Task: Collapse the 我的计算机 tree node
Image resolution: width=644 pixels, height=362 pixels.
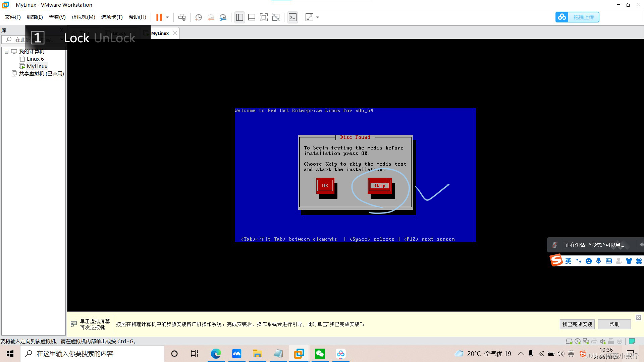Action: click(6, 52)
